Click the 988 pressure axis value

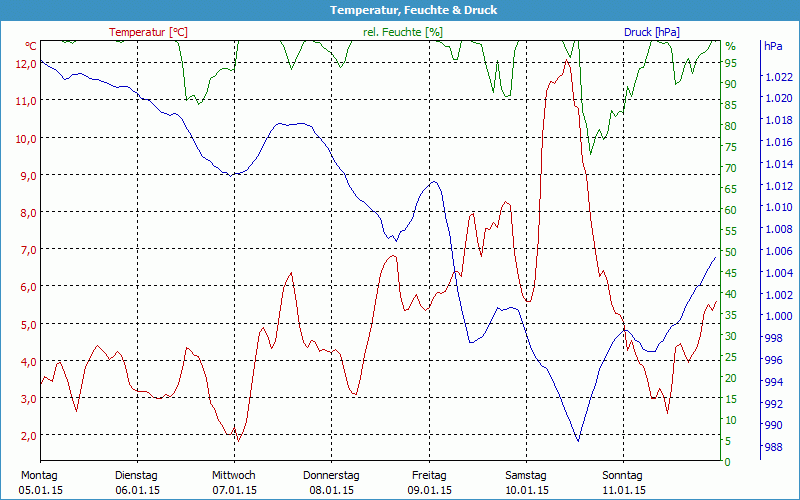pyautogui.click(x=773, y=447)
